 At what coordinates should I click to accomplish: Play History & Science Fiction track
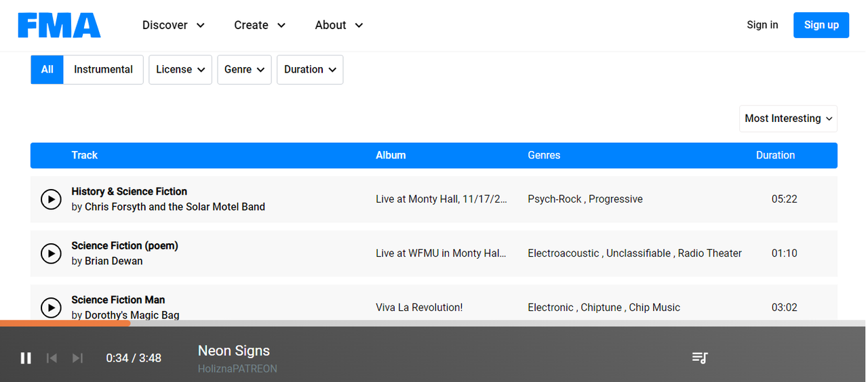click(x=51, y=199)
